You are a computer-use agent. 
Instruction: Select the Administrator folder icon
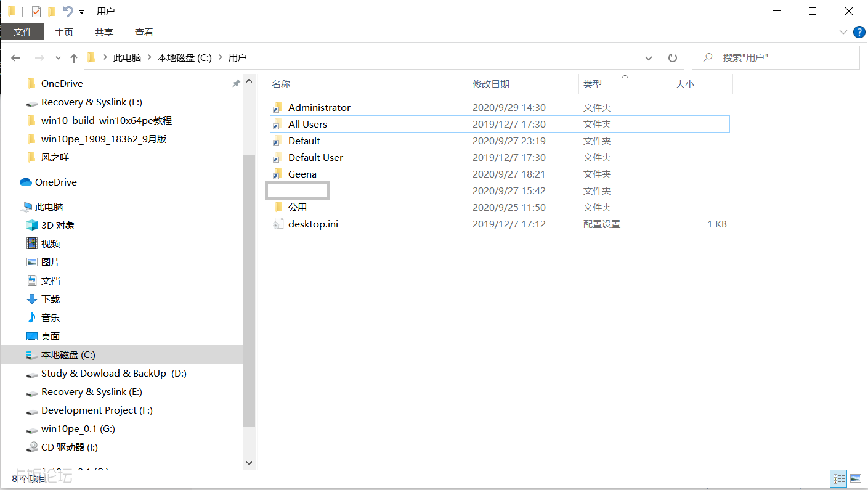[278, 107]
